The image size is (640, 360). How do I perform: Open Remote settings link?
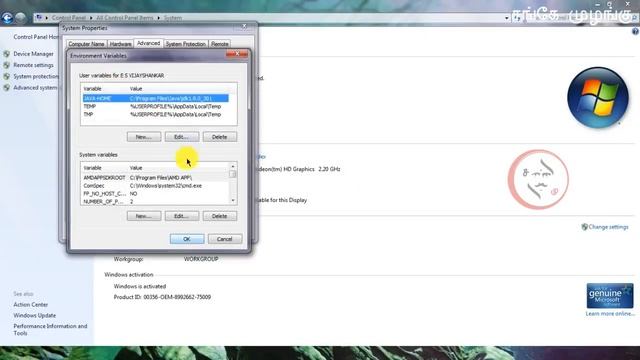pos(33,65)
